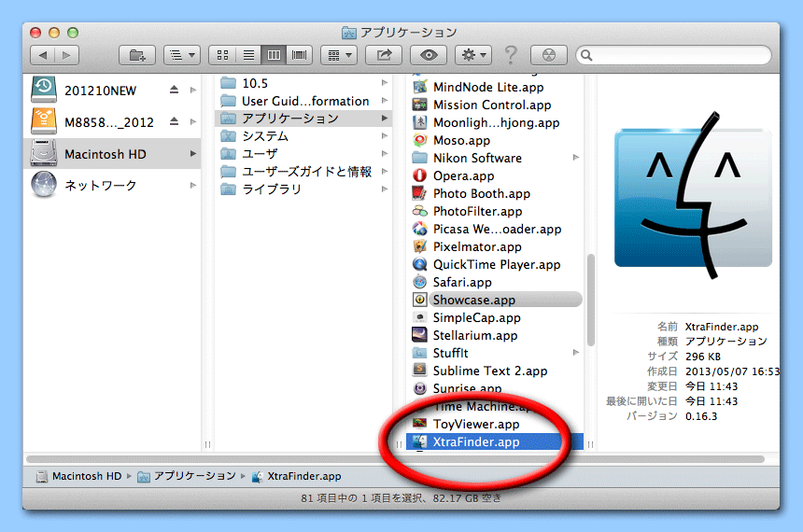Open the ユーザ folder
The height and width of the screenshot is (532, 803).
303,154
